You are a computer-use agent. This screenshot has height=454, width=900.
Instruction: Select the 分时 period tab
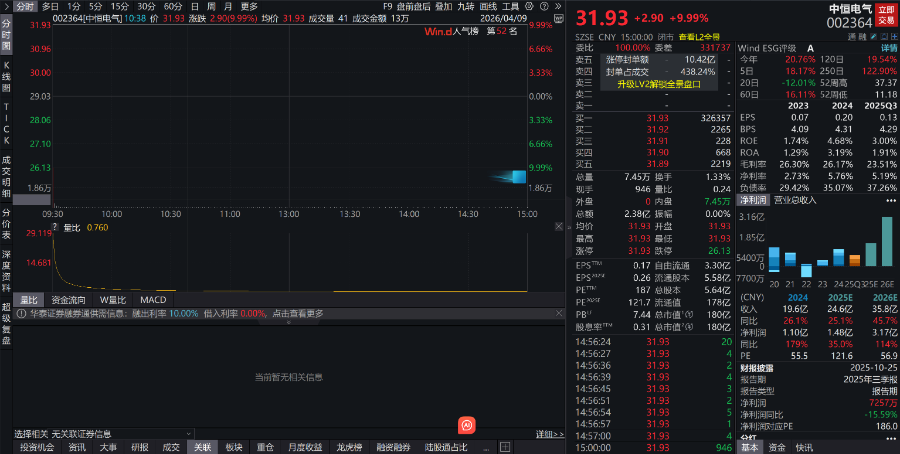[x=25, y=6]
